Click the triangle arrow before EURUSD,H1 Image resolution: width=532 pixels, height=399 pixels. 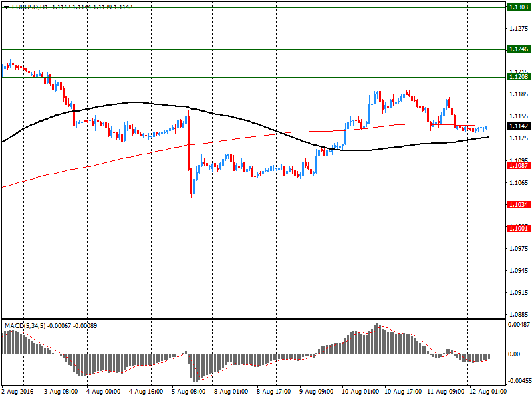[x=6, y=7]
